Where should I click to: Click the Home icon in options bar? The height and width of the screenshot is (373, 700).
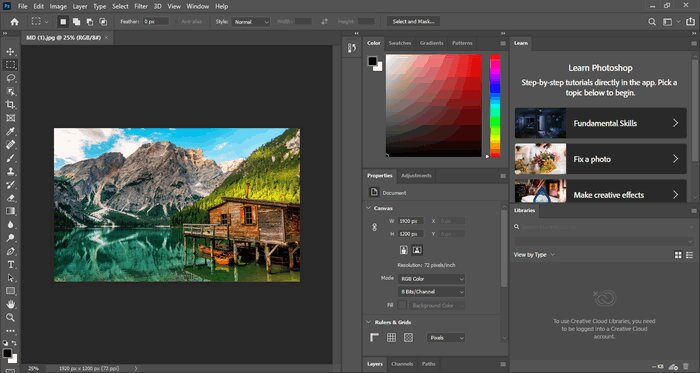point(15,21)
